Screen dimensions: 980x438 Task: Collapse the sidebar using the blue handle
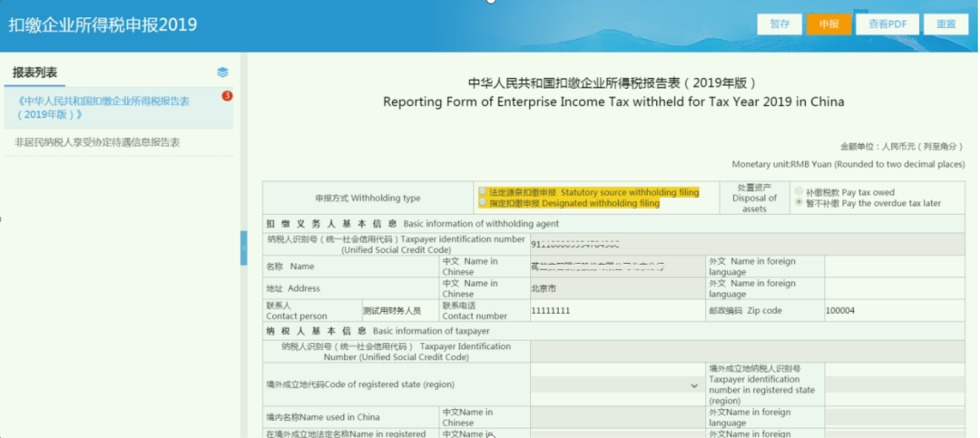click(244, 248)
